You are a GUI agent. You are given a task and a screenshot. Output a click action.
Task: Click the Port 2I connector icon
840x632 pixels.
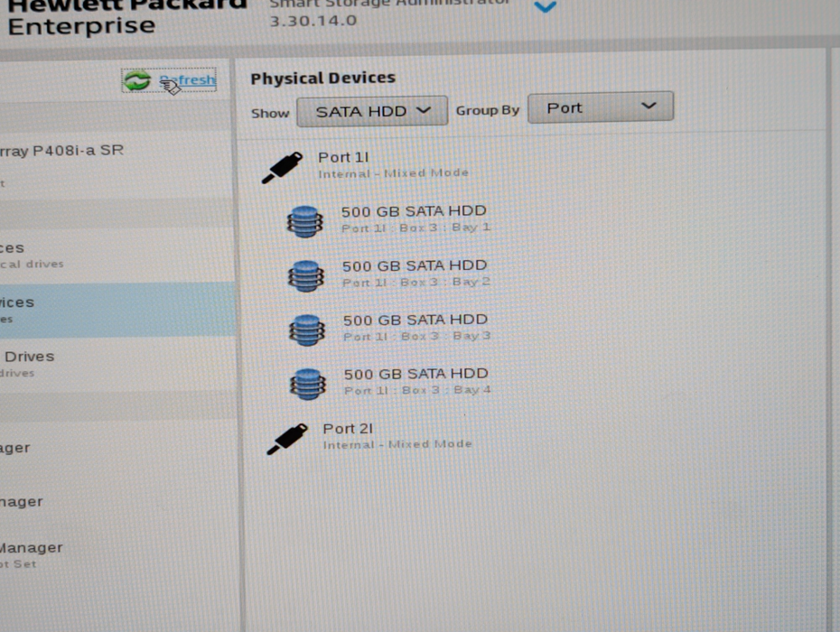[x=287, y=439]
